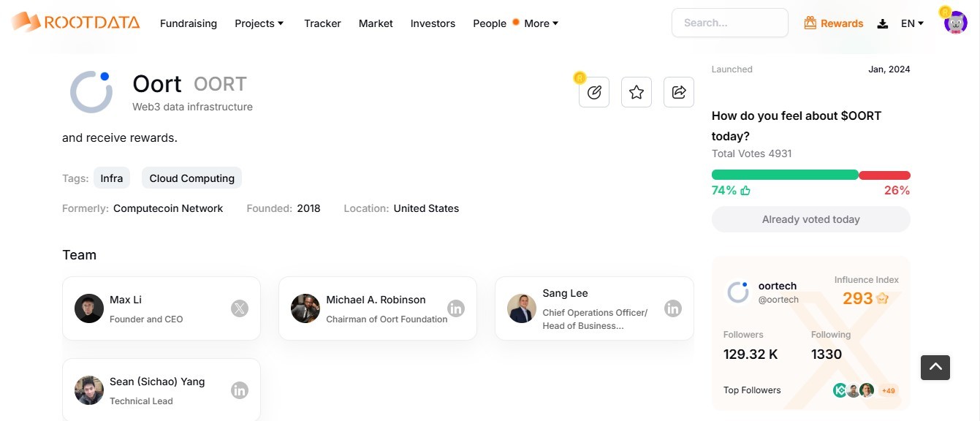This screenshot has width=980, height=421.
Task: Open the EN language selector
Action: point(913,23)
